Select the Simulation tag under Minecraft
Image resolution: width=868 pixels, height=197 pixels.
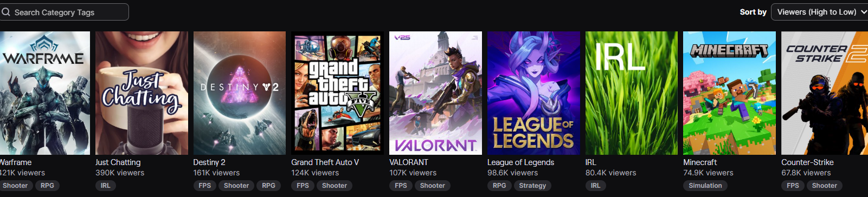click(x=705, y=186)
